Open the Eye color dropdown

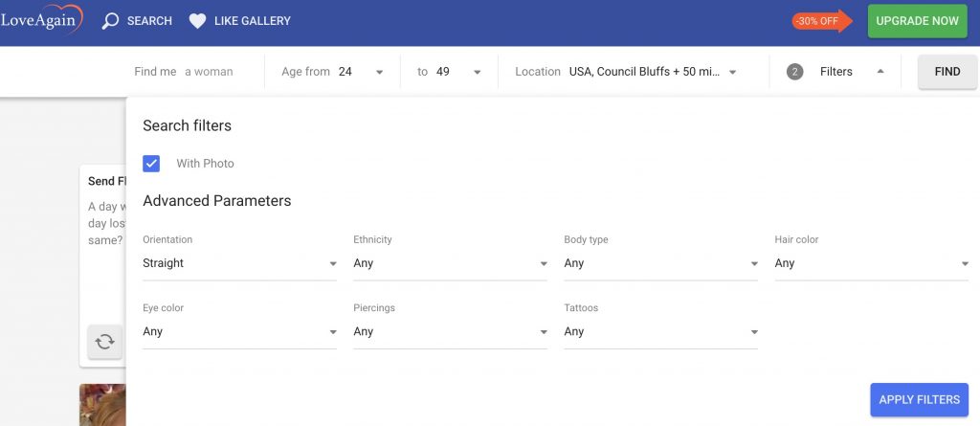(x=239, y=331)
